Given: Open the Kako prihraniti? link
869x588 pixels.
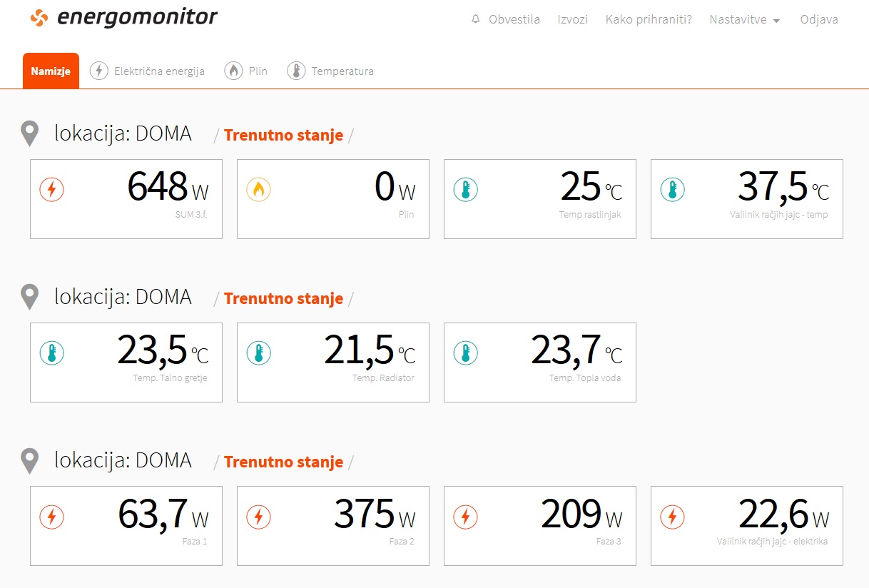Looking at the screenshot, I should point(649,20).
